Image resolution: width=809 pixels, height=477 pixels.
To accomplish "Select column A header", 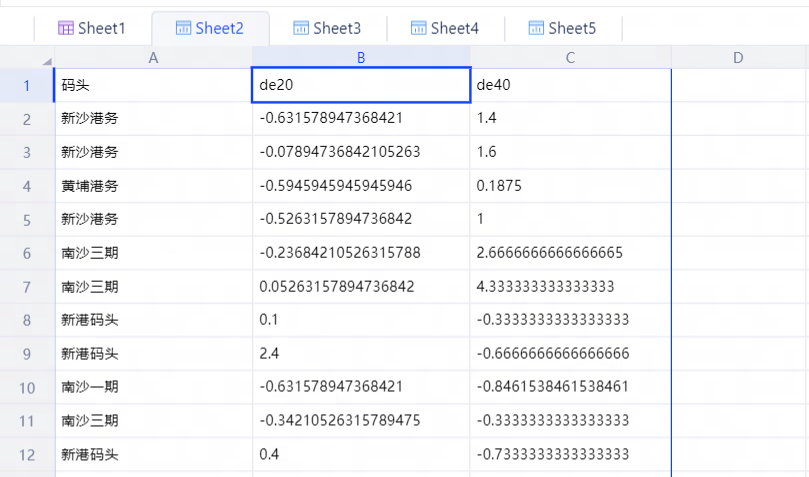I will [x=153, y=58].
